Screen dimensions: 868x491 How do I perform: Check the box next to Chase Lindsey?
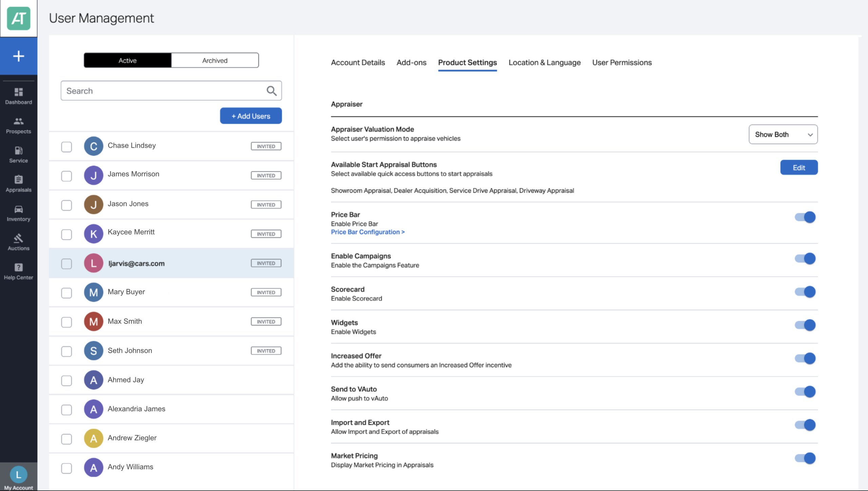point(66,147)
